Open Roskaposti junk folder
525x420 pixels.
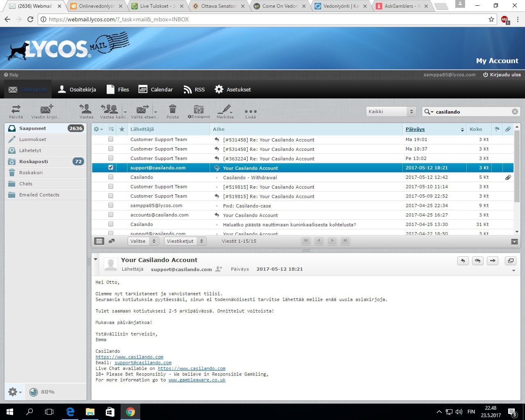pos(46,162)
